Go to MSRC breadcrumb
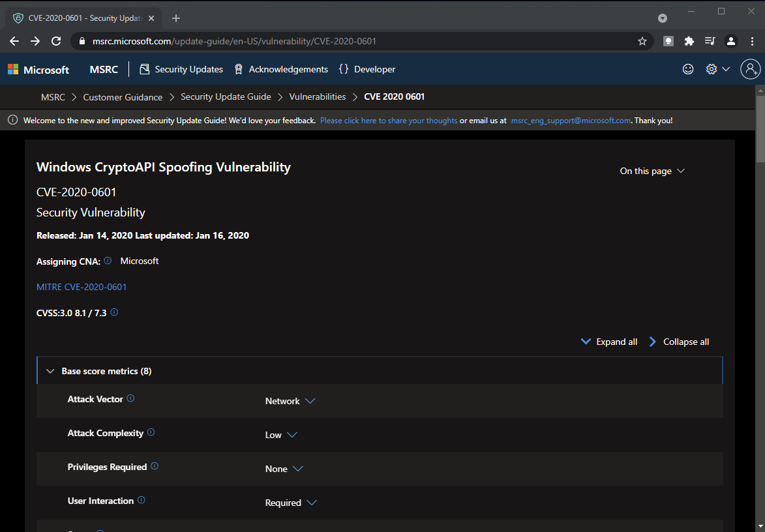The width and height of the screenshot is (765, 532). coord(53,97)
